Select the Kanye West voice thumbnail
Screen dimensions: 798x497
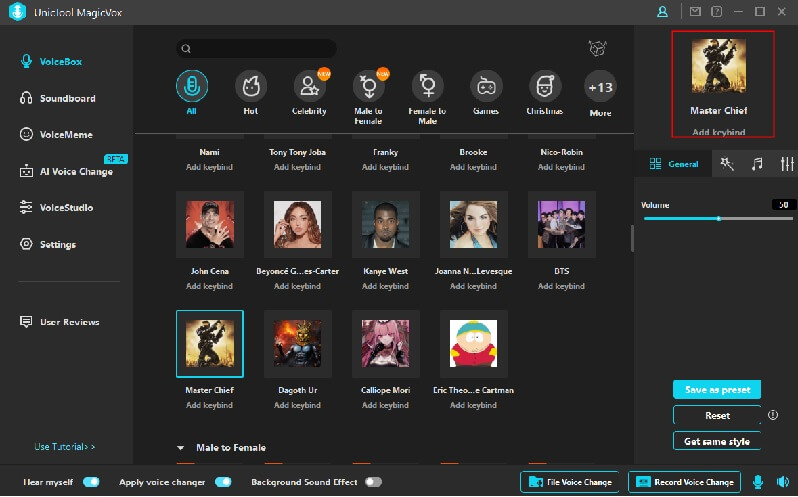pyautogui.click(x=386, y=224)
